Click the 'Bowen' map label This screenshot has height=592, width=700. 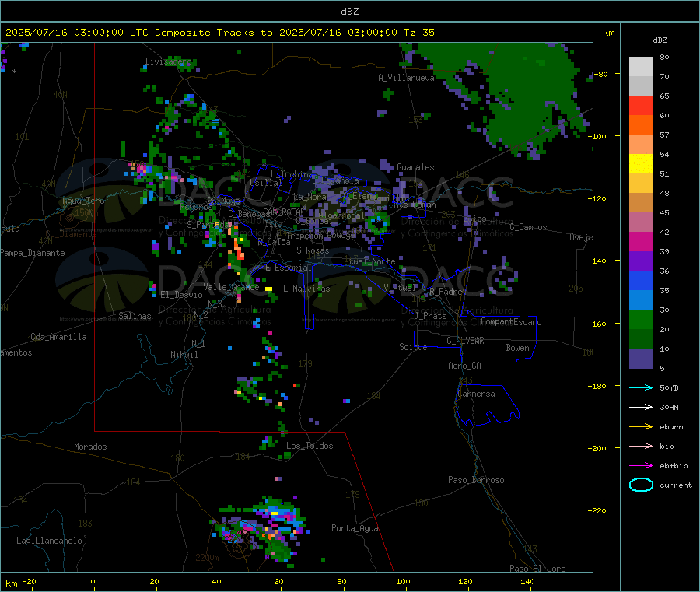pyautogui.click(x=517, y=347)
